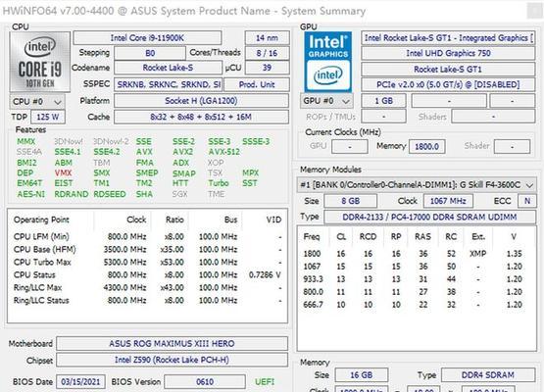Click the Prod. Unit field
This screenshot has height=392, width=544.
pyautogui.click(x=257, y=84)
